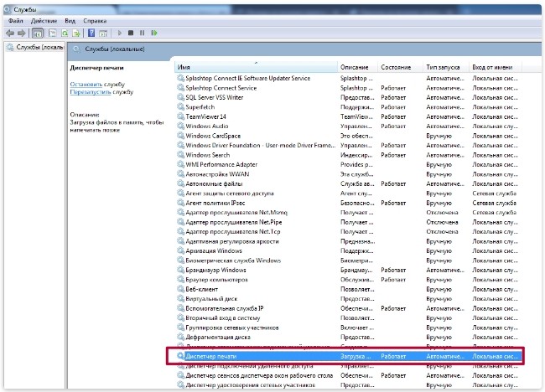Select Диспетчер удостоверения сетевых участников
The height and width of the screenshot is (392, 545).
coord(349,384)
